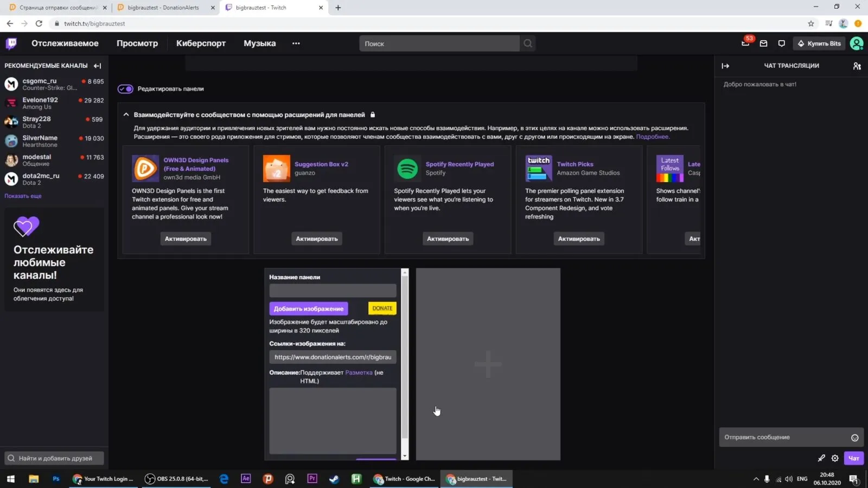Open modestal channel from sidebar
This screenshot has height=488, width=868.
point(54,160)
